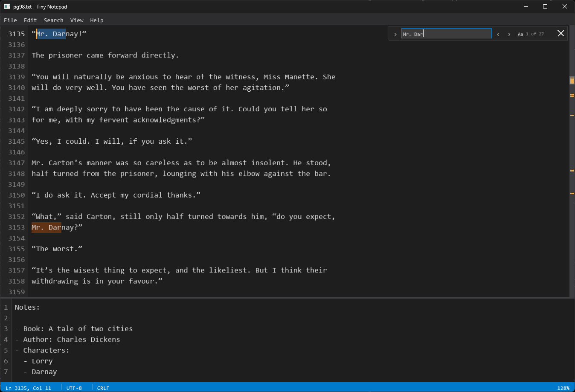The image size is (575, 392).
Task: Click the line 'I do ask it. Accept my cordial thanks.'
Action: point(116,195)
